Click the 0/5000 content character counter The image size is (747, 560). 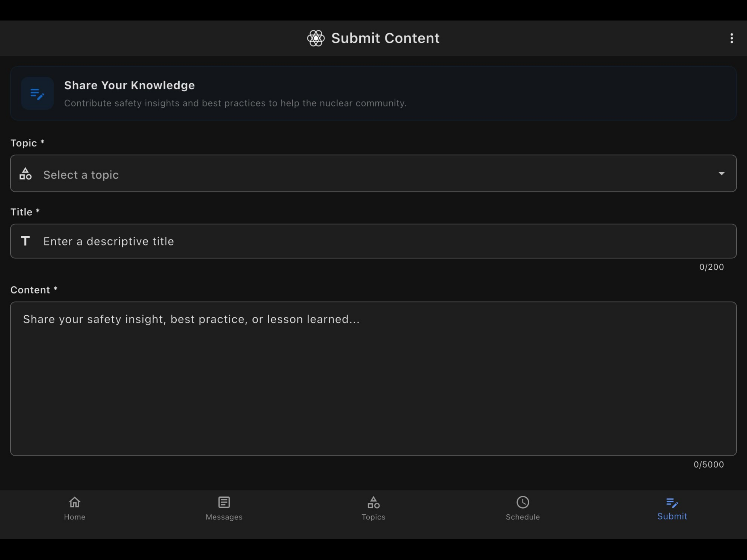709,465
